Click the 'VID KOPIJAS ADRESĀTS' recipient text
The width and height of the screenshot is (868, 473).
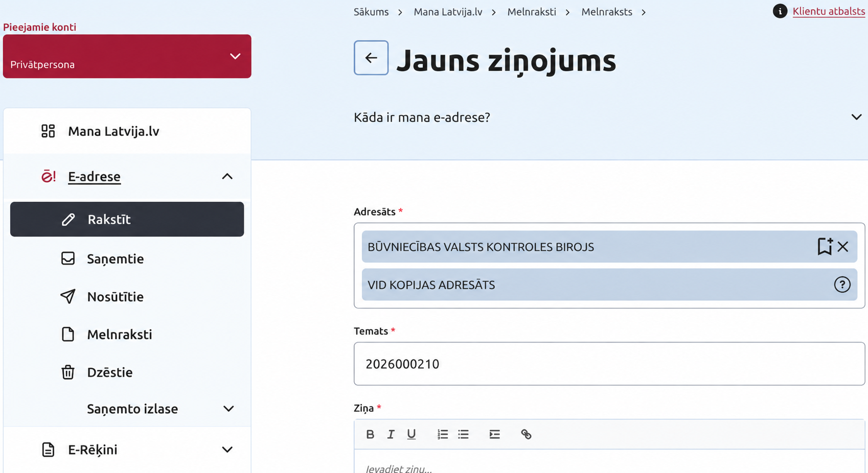pos(431,285)
